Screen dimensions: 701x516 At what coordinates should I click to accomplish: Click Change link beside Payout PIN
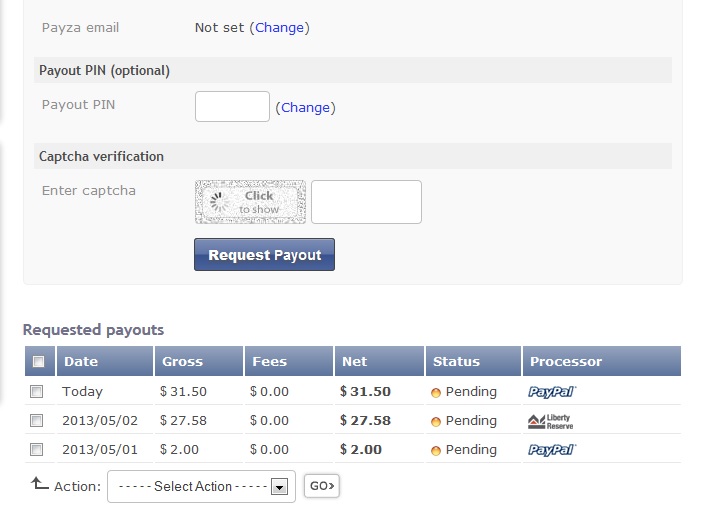(x=305, y=108)
